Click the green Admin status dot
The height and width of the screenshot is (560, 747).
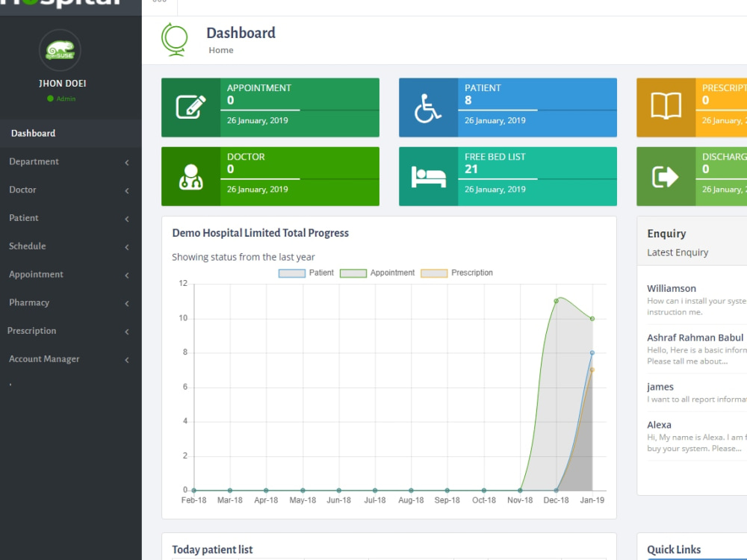click(x=50, y=99)
